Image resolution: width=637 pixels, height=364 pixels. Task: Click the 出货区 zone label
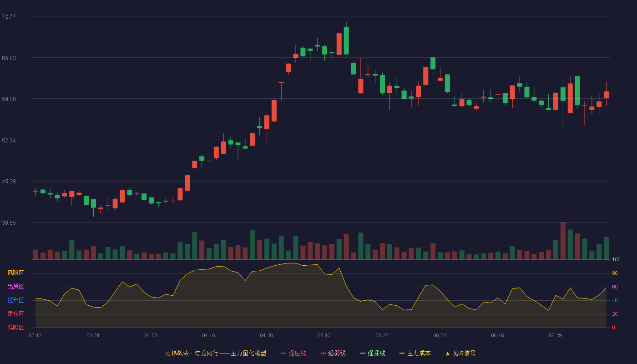click(16, 287)
